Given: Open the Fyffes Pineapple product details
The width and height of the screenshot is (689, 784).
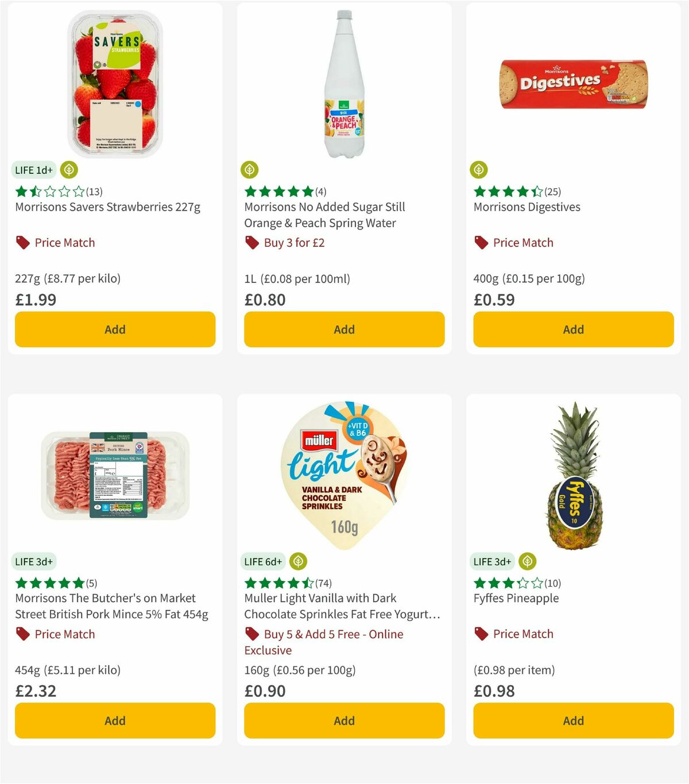Looking at the screenshot, I should [x=516, y=598].
